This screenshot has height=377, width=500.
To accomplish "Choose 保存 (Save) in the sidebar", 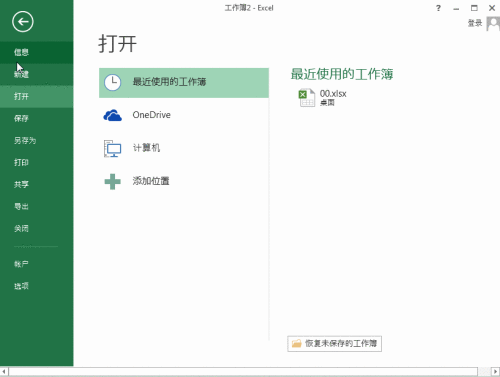I will click(37, 118).
